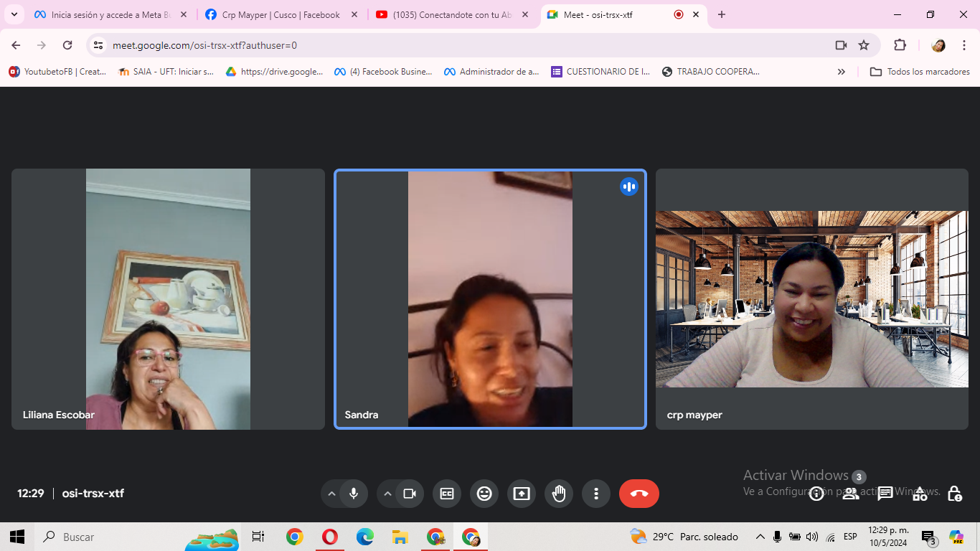Screen dimensions: 980x551
Task: Open the emoji reactions button
Action: coord(484,494)
